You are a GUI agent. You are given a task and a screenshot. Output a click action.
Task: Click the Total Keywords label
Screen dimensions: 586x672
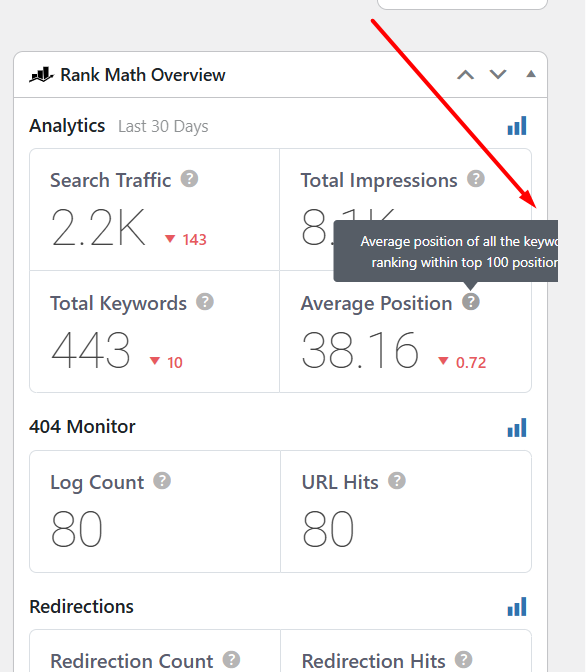pyautogui.click(x=118, y=303)
